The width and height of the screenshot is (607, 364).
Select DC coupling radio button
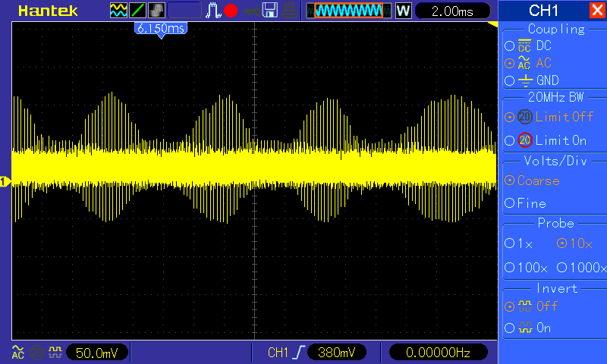tap(509, 46)
